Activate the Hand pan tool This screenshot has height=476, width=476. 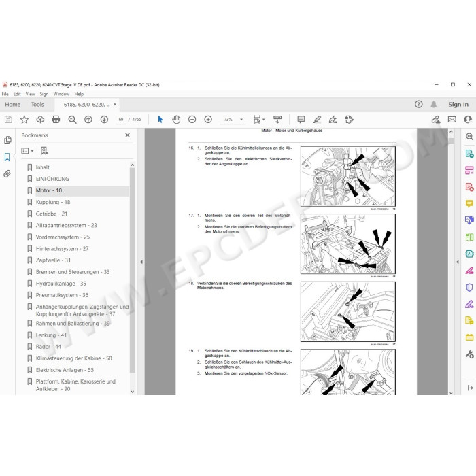[x=176, y=120]
